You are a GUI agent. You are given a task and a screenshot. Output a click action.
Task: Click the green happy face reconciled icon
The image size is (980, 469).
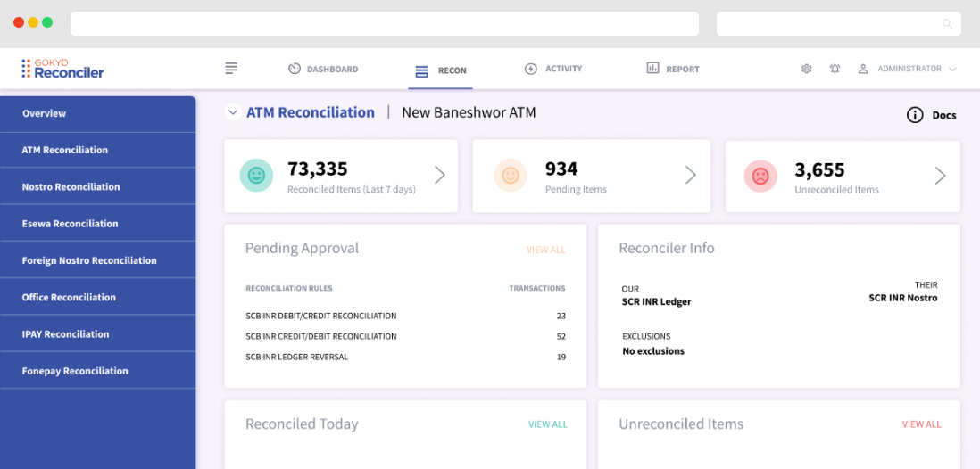pyautogui.click(x=256, y=176)
